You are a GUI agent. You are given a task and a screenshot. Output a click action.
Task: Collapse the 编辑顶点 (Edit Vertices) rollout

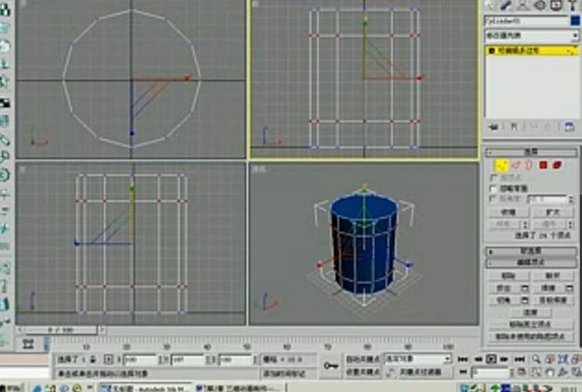pyautogui.click(x=530, y=263)
